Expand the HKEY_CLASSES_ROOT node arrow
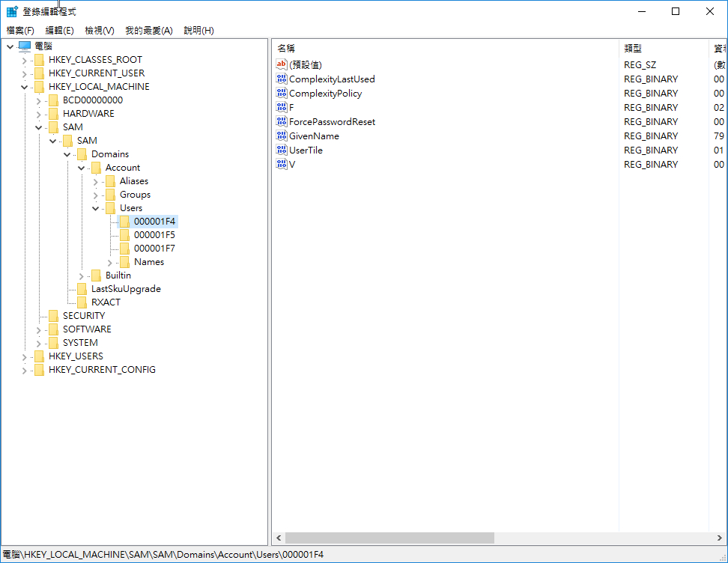 [25, 61]
